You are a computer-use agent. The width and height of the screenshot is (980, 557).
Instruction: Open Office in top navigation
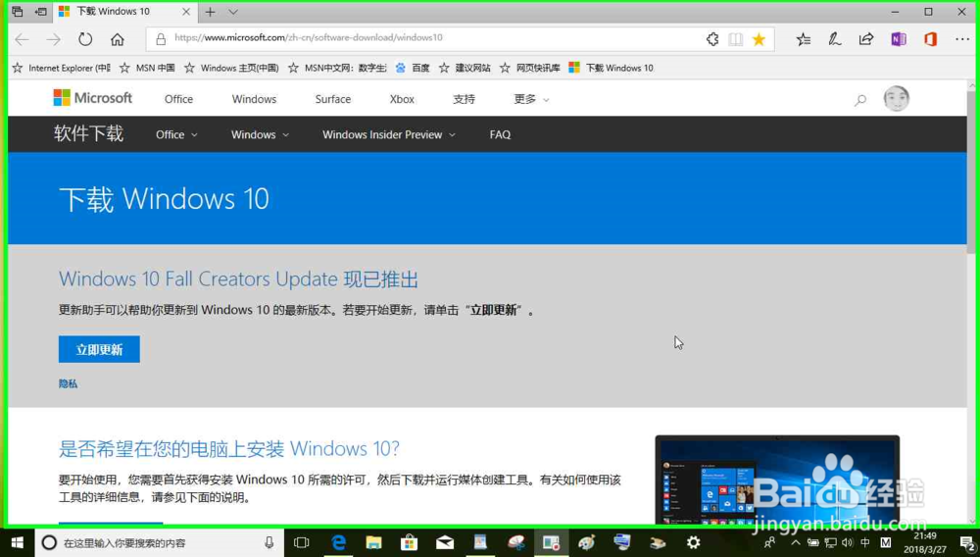tap(178, 99)
